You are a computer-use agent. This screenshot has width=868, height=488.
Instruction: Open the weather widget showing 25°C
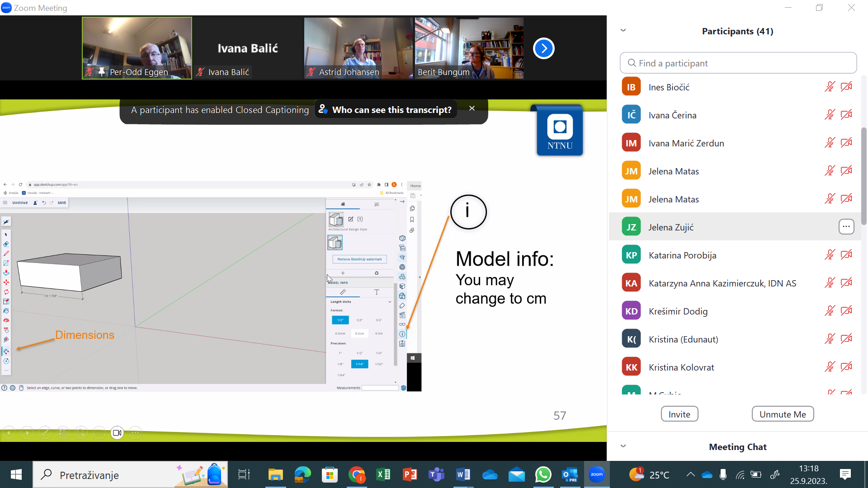click(649, 474)
